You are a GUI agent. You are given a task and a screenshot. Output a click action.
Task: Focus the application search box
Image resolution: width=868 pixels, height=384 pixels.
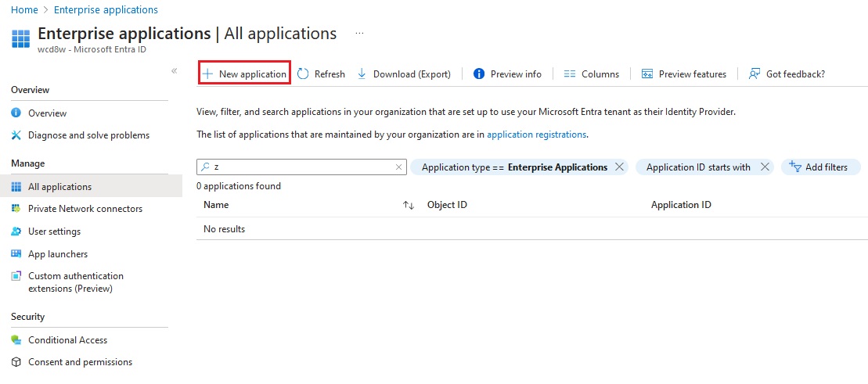(301, 167)
